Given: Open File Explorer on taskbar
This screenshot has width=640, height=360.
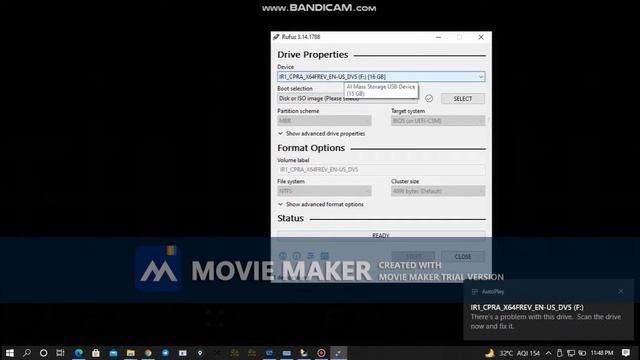Looking at the screenshot, I should (131, 353).
